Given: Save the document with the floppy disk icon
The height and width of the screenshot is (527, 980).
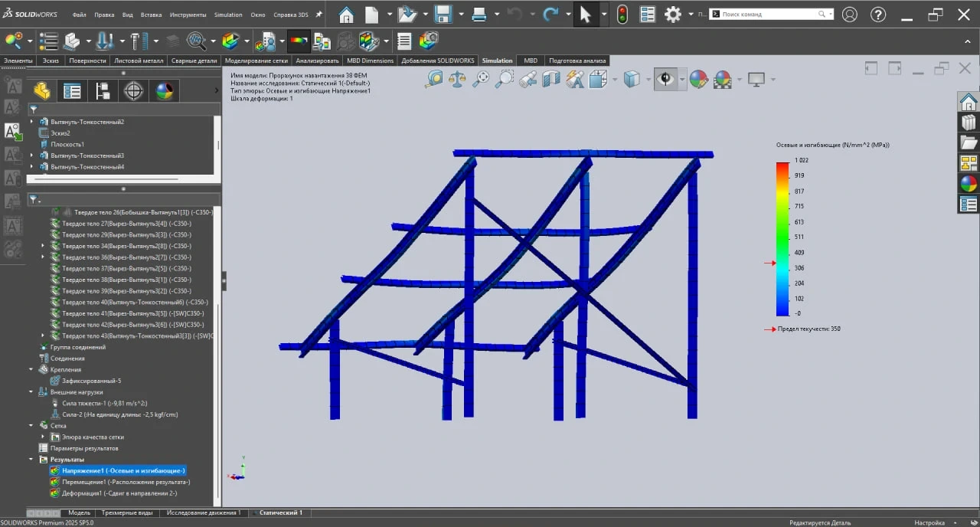Looking at the screenshot, I should pyautogui.click(x=443, y=14).
